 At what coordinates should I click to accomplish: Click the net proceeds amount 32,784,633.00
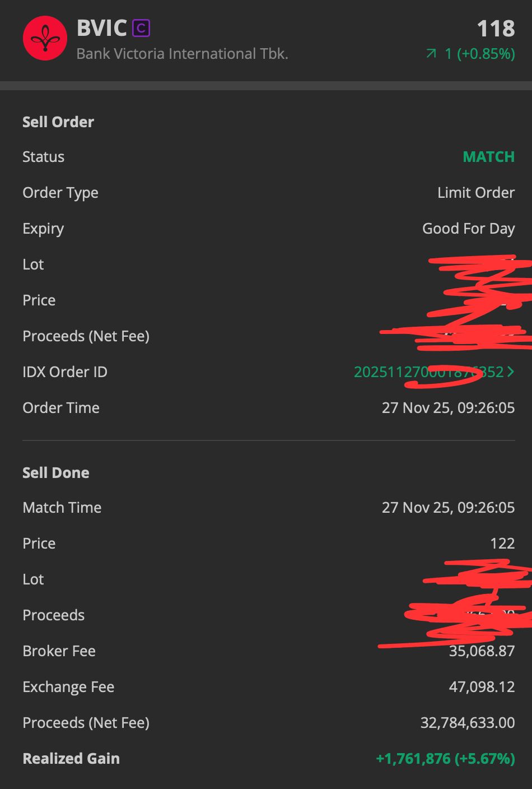(468, 723)
